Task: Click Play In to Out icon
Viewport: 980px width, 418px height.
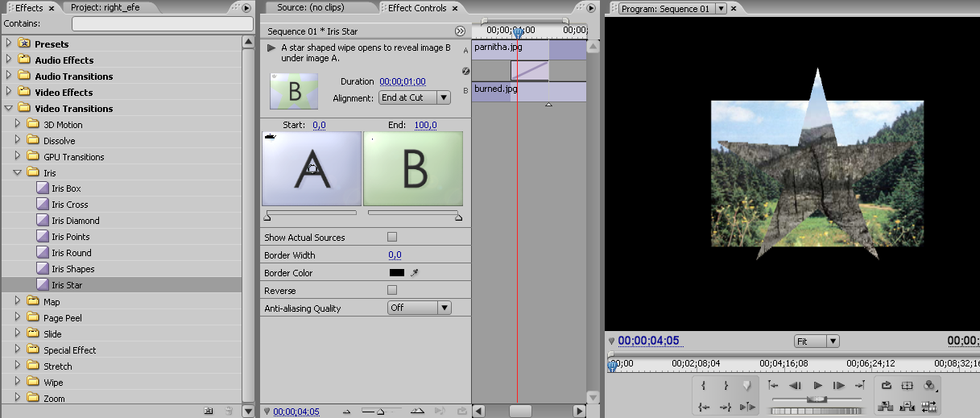Action: coord(746,407)
